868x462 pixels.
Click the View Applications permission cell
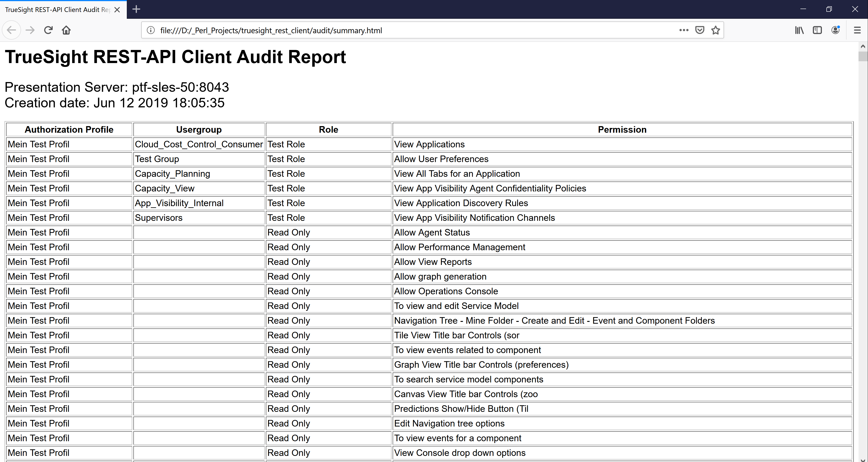pos(622,144)
